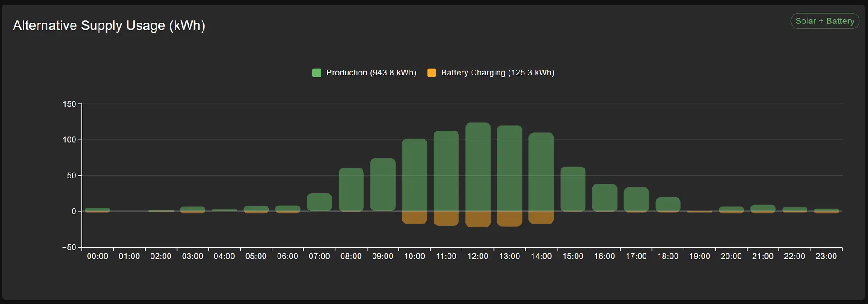The width and height of the screenshot is (868, 304).
Task: Click the green Production legend swatch
Action: coord(316,73)
